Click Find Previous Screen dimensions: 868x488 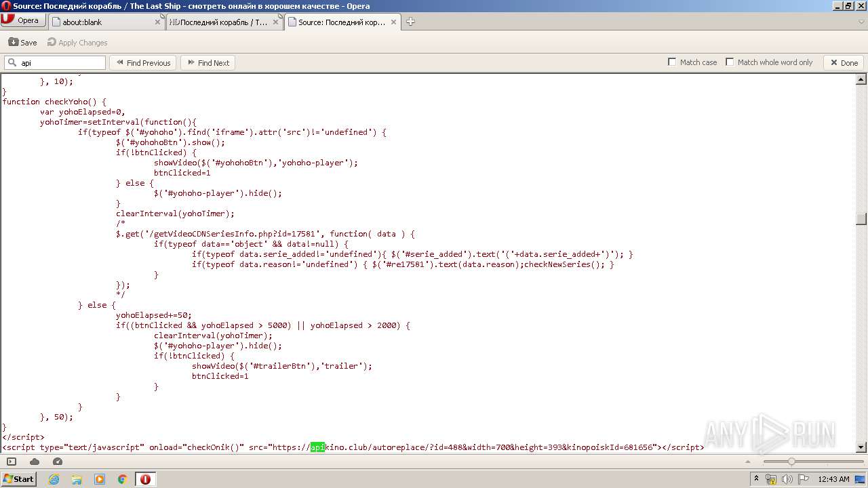(142, 63)
